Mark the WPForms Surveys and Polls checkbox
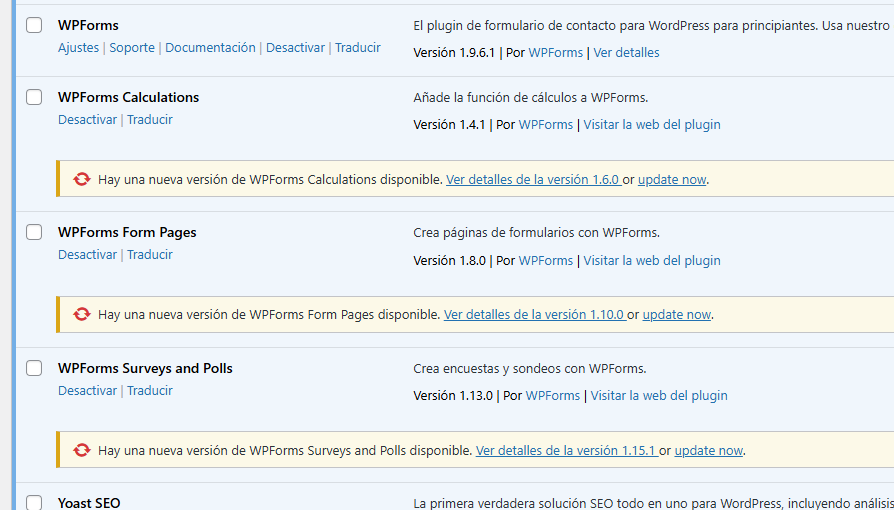 coord(34,368)
